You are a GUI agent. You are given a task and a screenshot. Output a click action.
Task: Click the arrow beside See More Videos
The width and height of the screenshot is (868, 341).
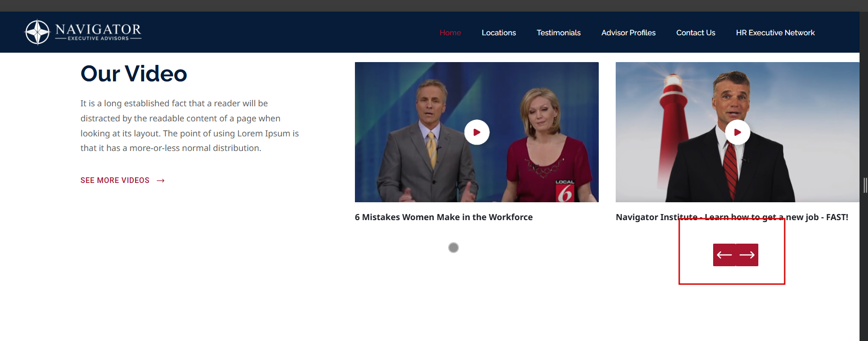pyautogui.click(x=161, y=181)
